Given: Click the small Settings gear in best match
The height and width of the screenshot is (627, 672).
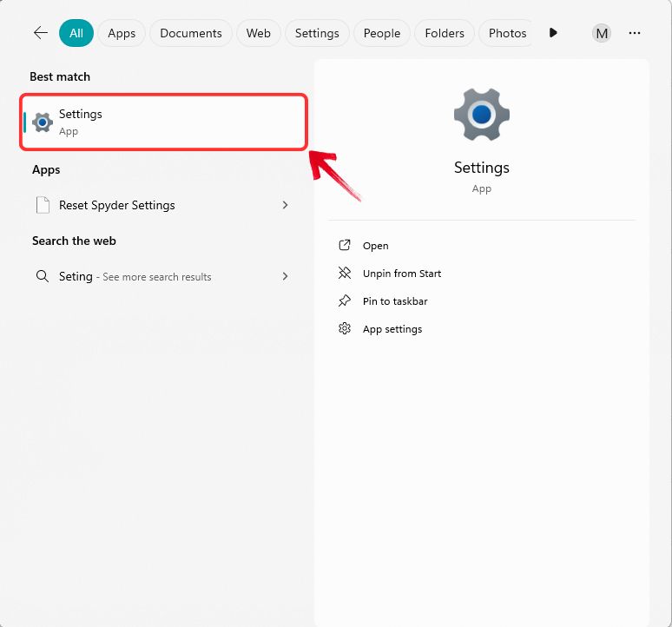Looking at the screenshot, I should (43, 122).
